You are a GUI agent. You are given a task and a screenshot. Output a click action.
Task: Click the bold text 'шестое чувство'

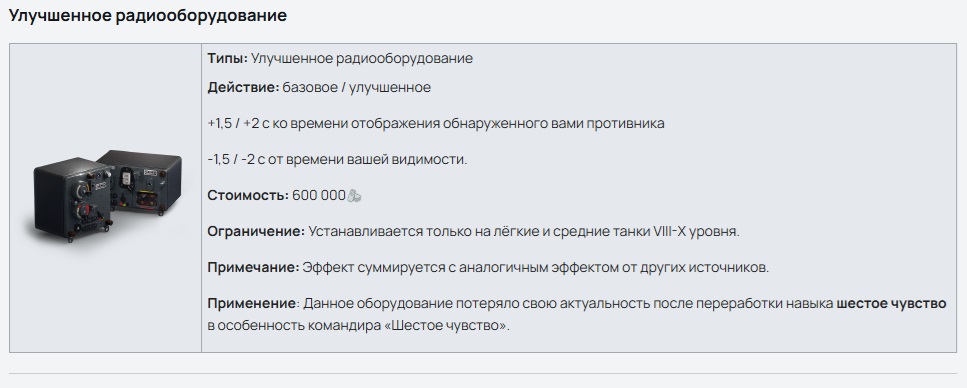[891, 303]
